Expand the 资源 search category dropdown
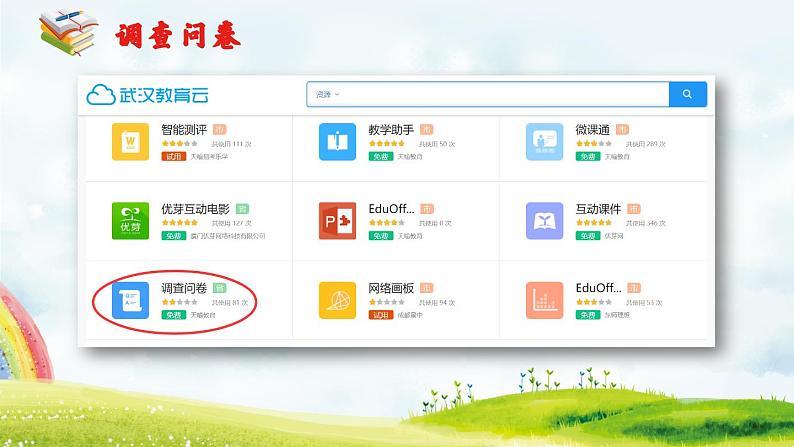794x447 pixels. tap(327, 95)
